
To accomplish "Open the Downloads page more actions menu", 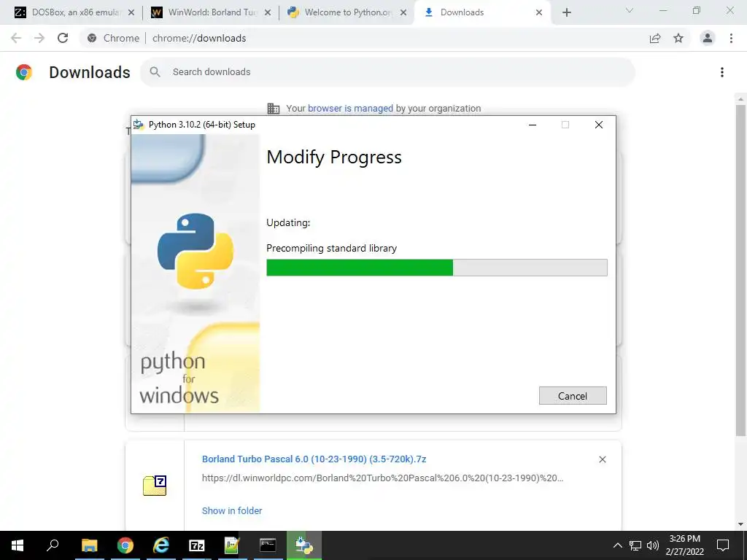I will tap(722, 72).
